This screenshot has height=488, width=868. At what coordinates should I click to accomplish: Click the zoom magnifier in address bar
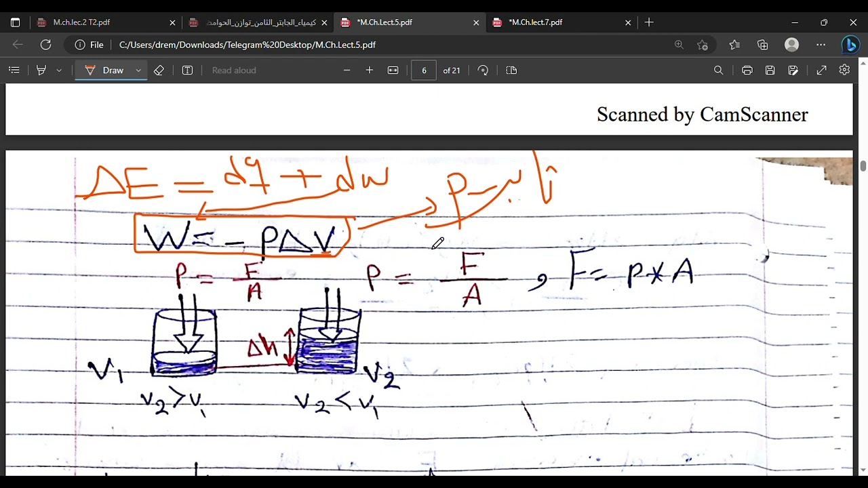coord(679,45)
